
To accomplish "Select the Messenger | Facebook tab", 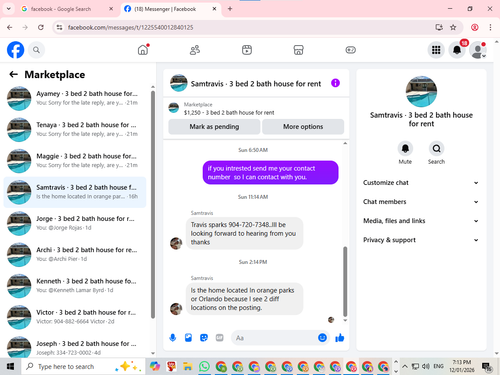I will point(170,9).
